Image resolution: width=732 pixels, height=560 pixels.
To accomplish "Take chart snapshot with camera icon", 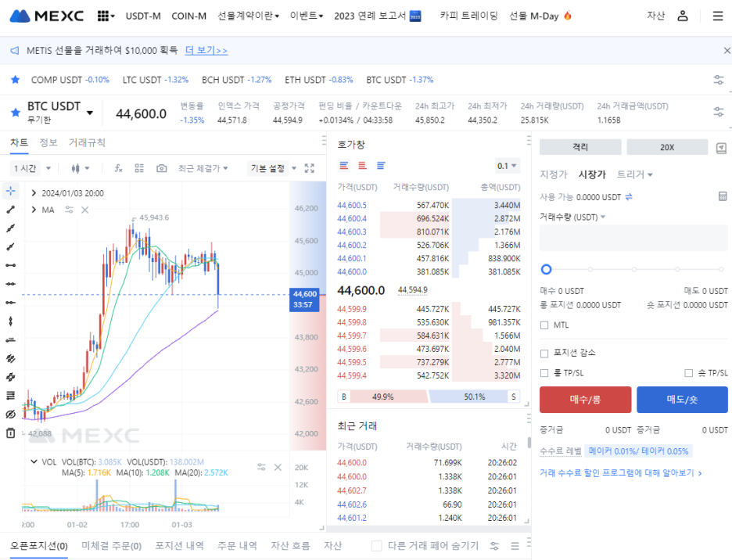I will 162,168.
